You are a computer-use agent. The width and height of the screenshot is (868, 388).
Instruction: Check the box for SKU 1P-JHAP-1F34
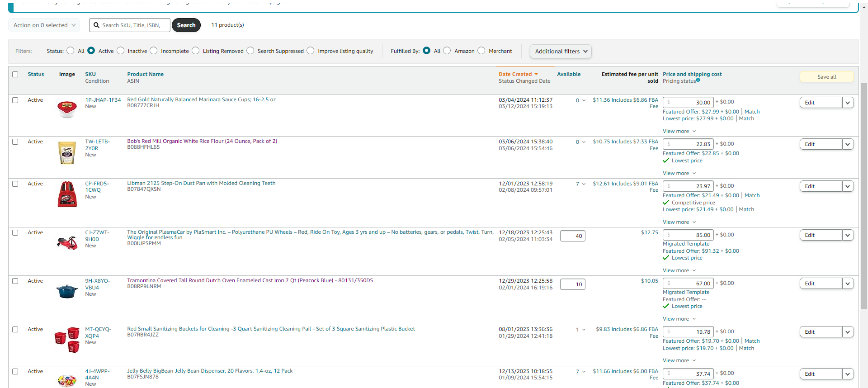pos(15,100)
